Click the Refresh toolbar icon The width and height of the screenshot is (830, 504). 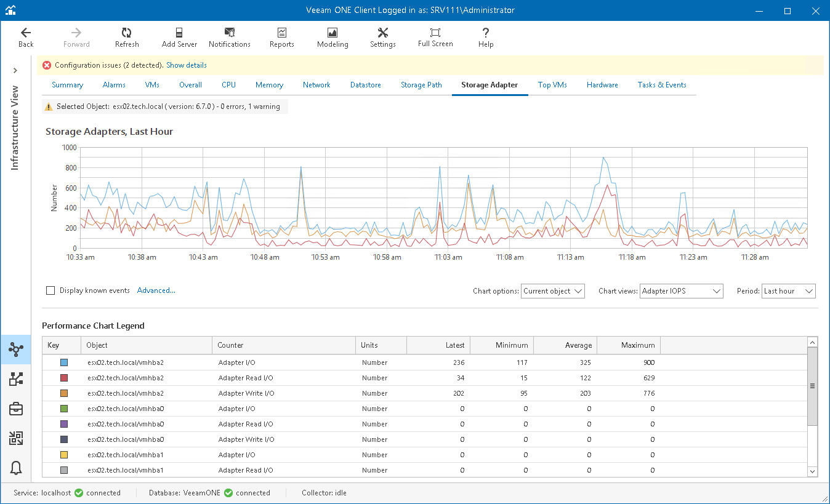[x=127, y=37]
